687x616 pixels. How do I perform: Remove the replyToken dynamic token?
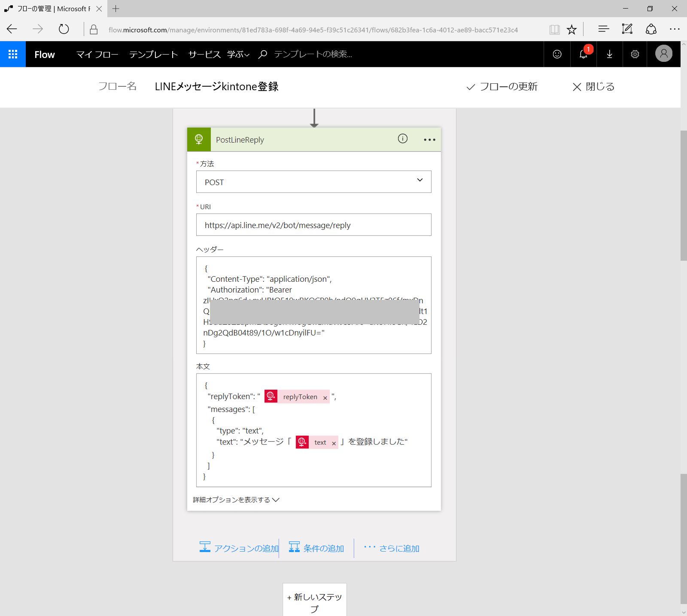coord(325,398)
